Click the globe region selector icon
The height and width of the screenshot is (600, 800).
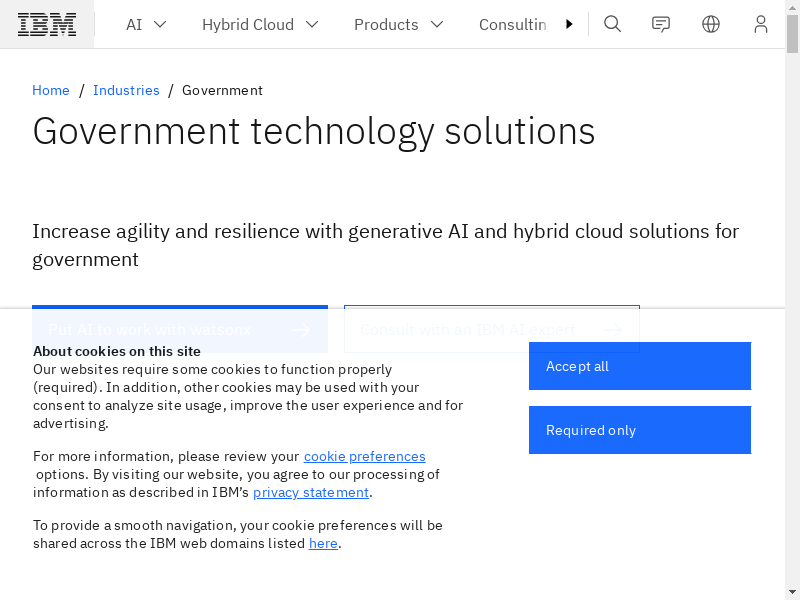(711, 24)
